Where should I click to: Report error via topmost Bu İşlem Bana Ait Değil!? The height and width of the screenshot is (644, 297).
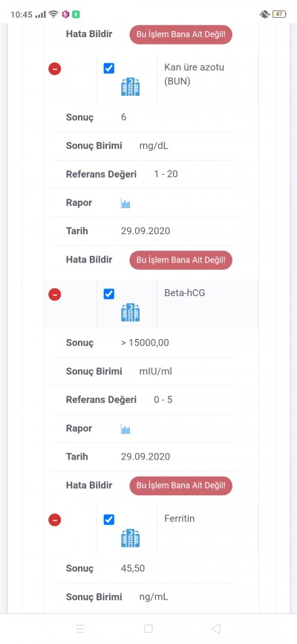181,34
